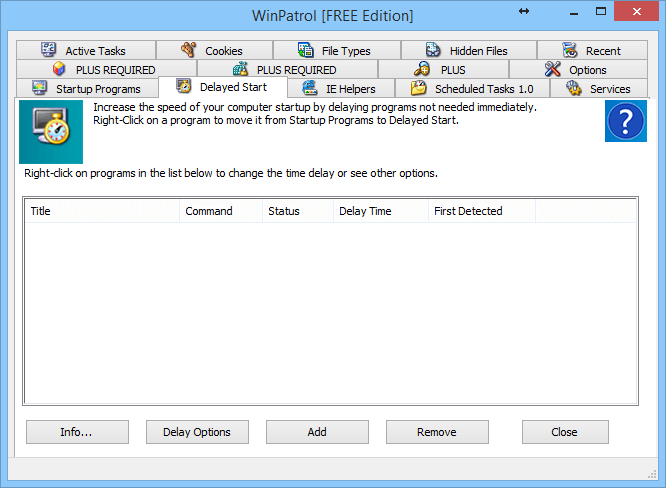Click the green building PLUS REQUIRED icon
This screenshot has width=666, height=488.
tap(240, 69)
